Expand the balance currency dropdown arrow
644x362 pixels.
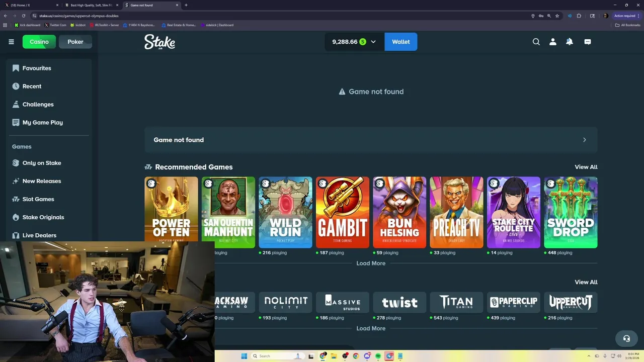coord(373,42)
